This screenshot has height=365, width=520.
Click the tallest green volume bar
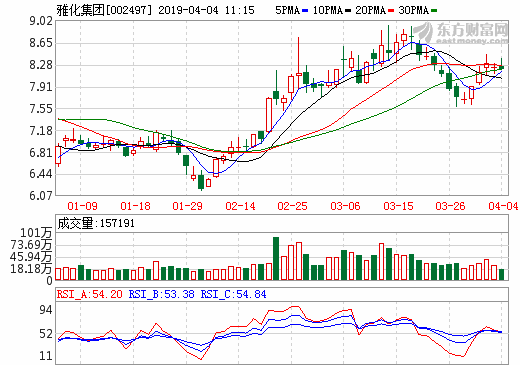[x=276, y=258]
